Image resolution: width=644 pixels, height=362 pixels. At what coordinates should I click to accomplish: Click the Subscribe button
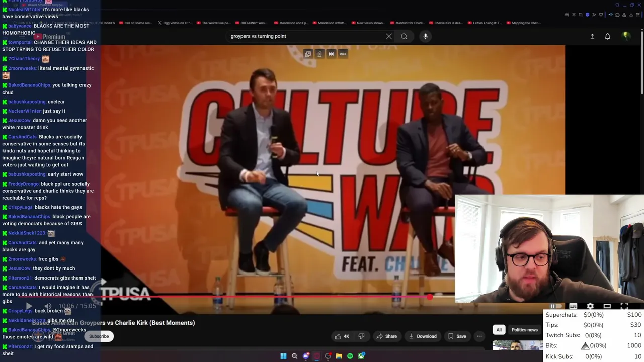pos(99,336)
